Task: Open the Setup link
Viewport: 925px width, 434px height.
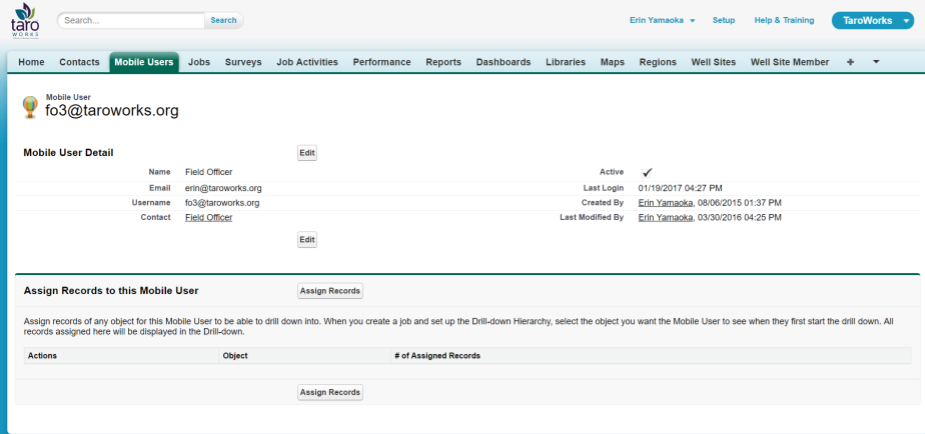Action: [723, 20]
